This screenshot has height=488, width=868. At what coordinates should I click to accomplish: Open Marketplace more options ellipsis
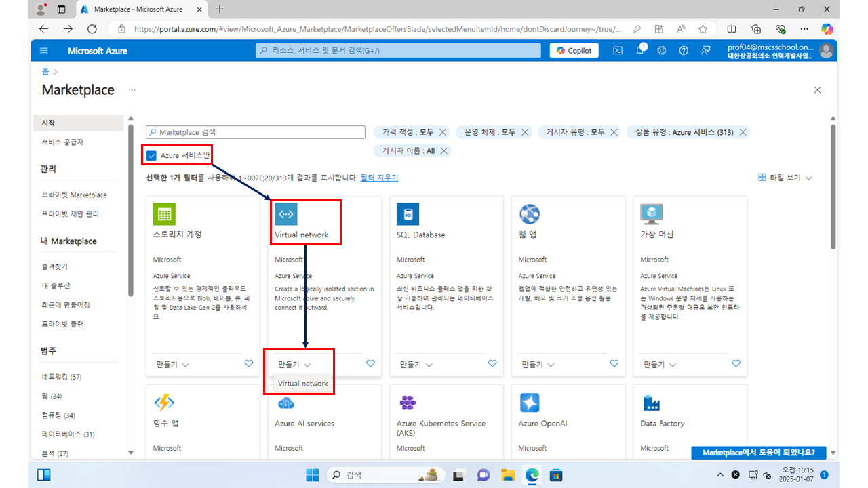click(x=132, y=90)
